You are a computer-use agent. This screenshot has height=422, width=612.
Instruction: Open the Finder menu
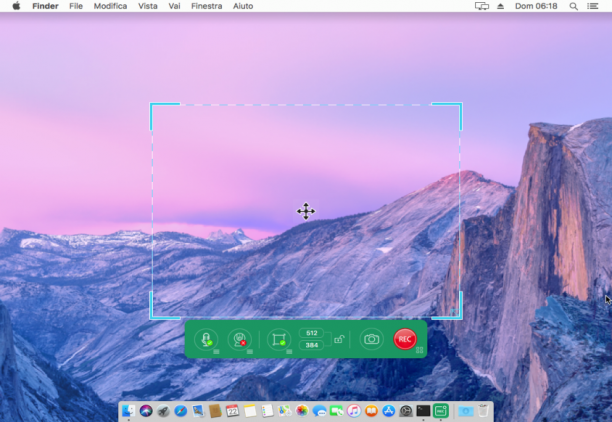[x=45, y=6]
